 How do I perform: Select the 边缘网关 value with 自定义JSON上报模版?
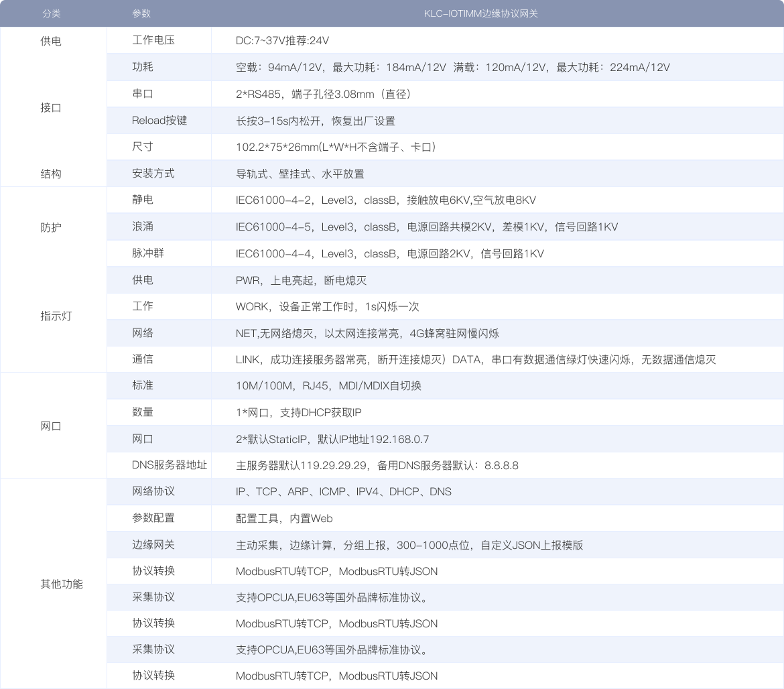coord(409,544)
